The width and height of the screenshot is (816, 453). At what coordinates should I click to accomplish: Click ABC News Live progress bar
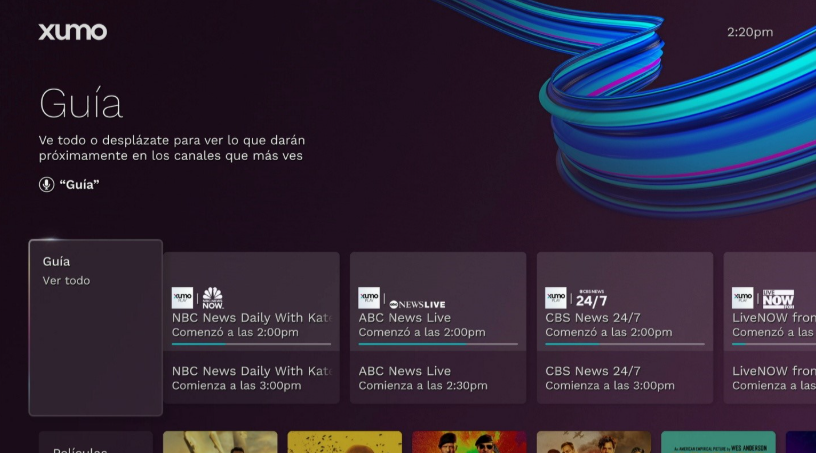438,344
